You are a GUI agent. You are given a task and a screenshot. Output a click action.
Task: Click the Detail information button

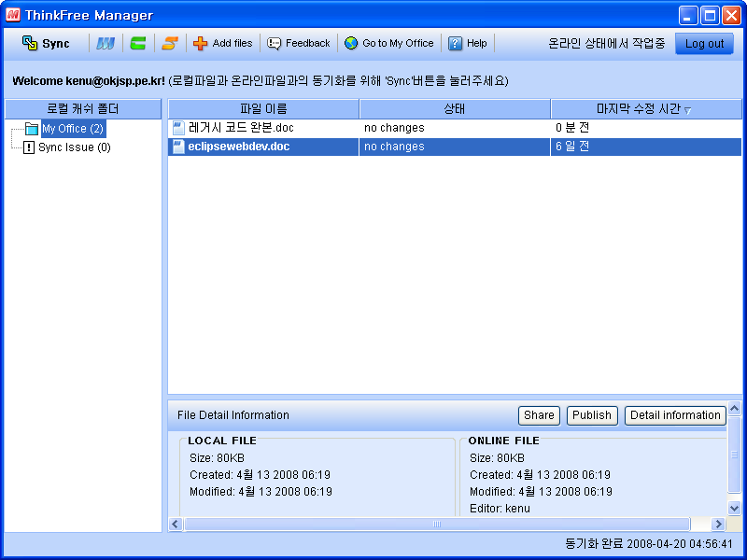coord(675,415)
